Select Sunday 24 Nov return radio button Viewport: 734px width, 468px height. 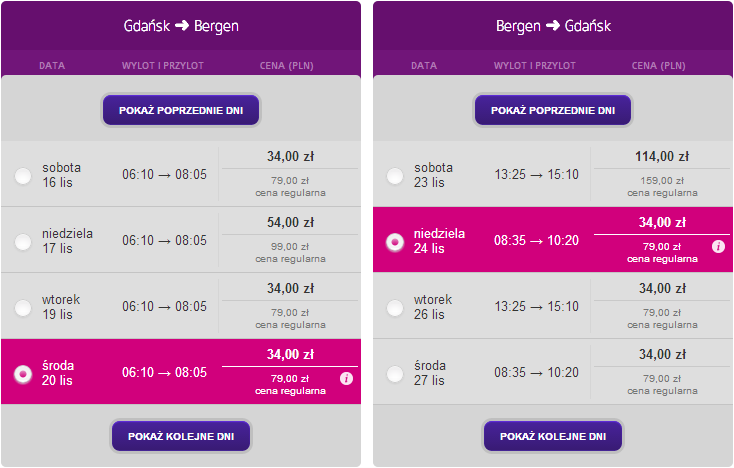point(395,241)
